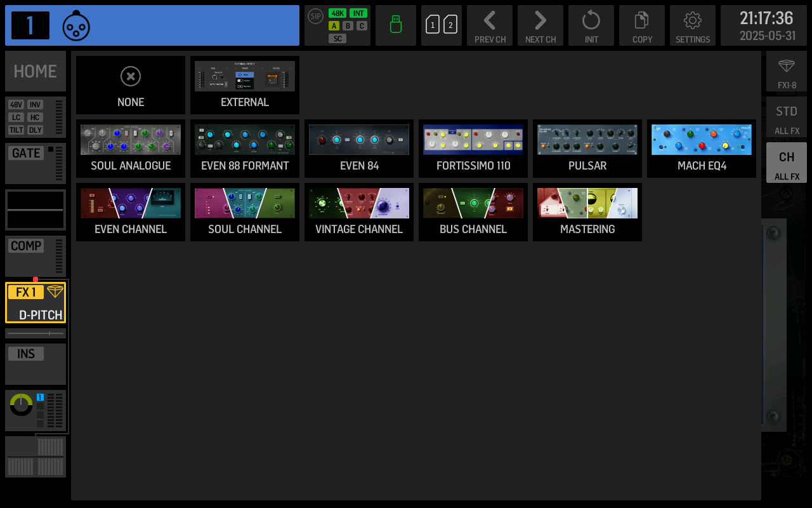Open the SD cards 1 and 2 icon

442,25
